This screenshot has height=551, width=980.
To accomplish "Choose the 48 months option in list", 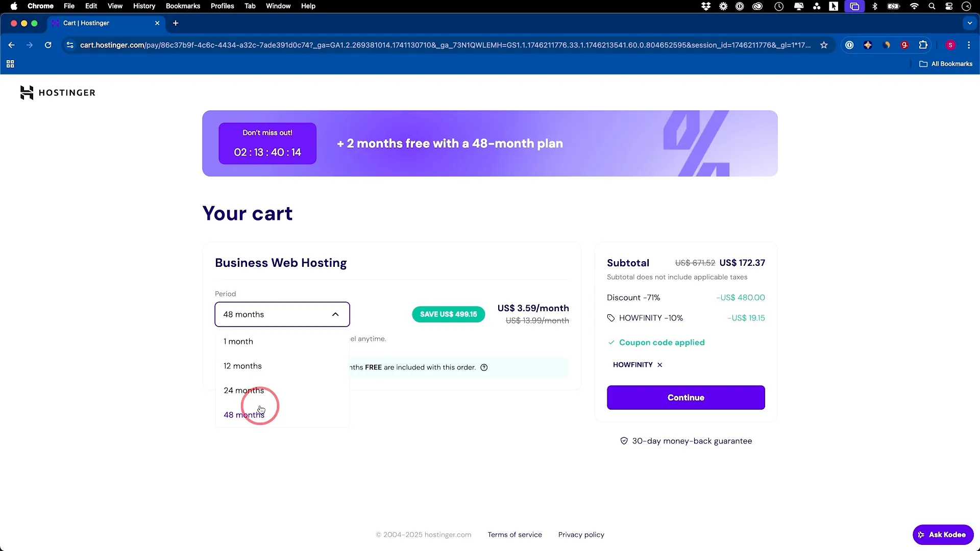I will pos(282,415).
